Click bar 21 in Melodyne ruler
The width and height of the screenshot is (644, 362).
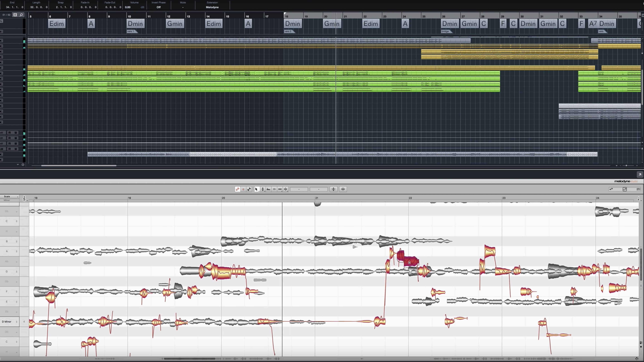pos(316,198)
